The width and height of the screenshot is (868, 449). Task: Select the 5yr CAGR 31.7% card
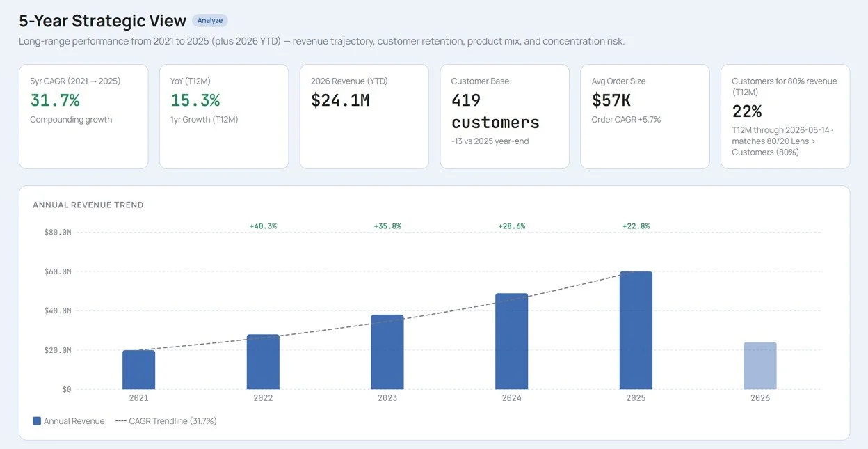coord(83,116)
